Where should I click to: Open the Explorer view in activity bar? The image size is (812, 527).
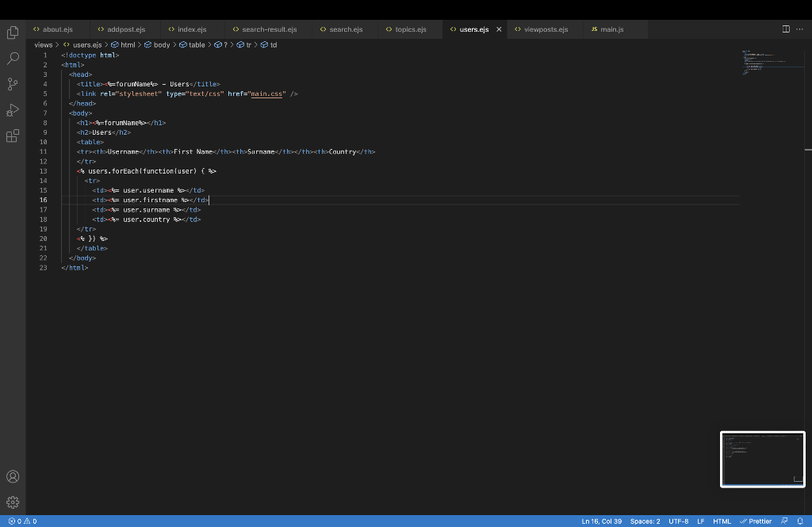coord(13,32)
